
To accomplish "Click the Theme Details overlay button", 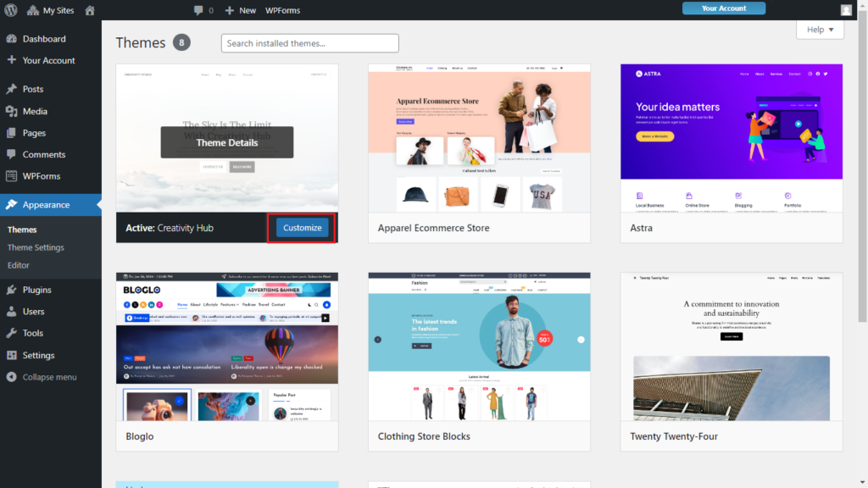I will point(227,142).
